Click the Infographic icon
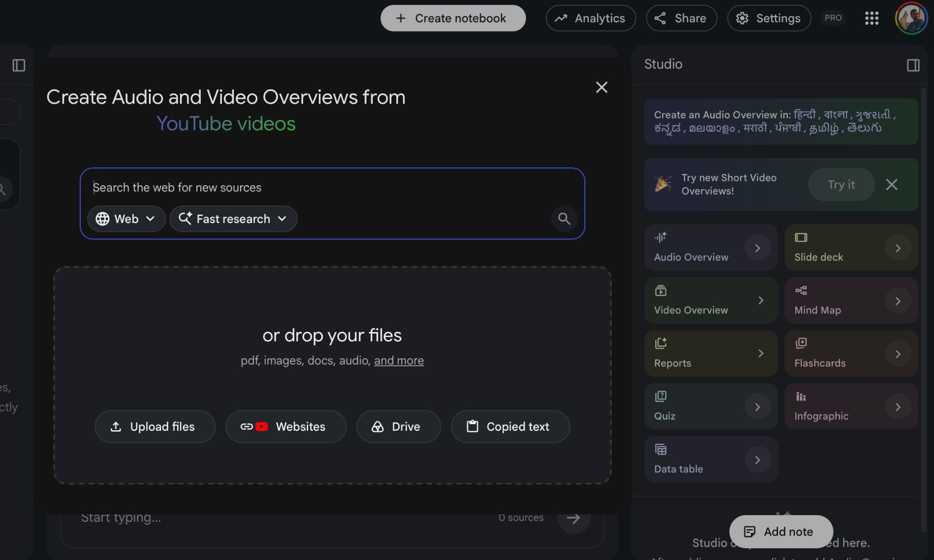This screenshot has width=934, height=560. click(800, 397)
